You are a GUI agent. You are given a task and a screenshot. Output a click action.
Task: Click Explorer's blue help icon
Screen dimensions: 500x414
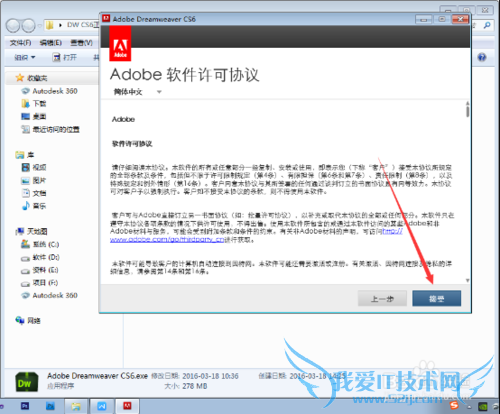(x=482, y=57)
